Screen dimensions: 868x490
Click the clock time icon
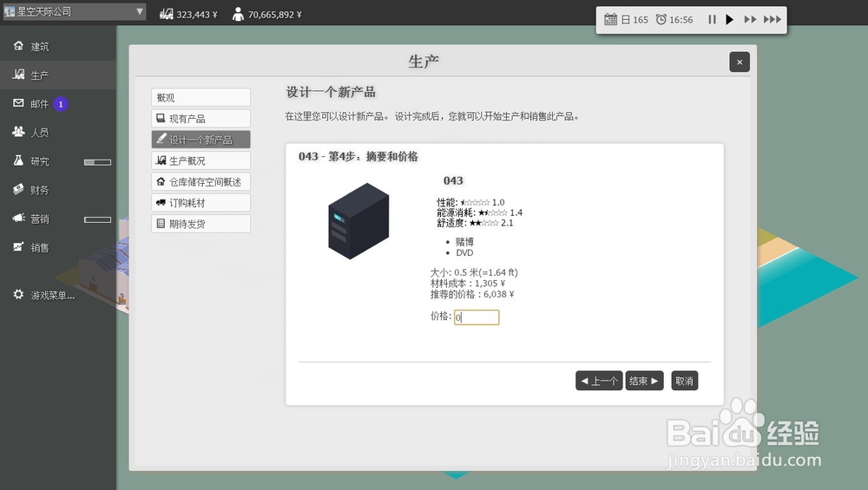661,19
